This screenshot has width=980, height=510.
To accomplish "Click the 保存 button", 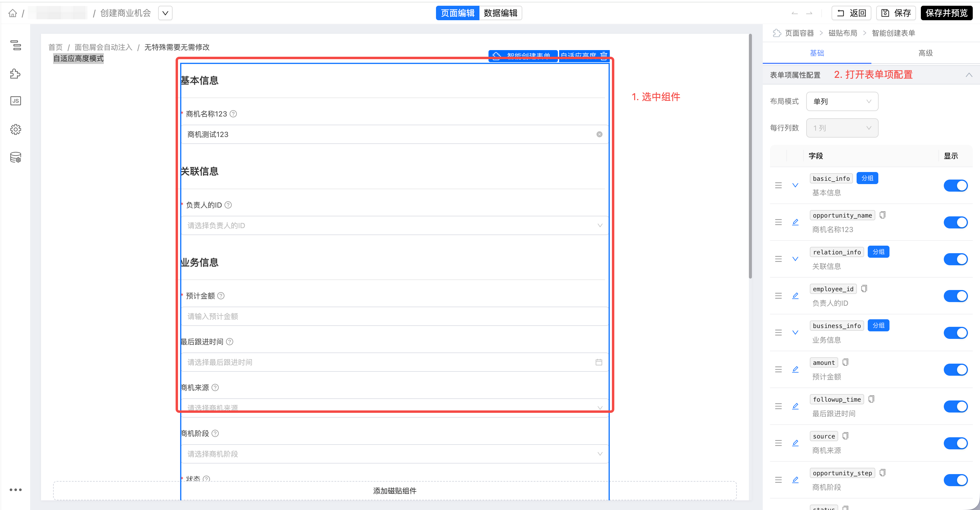I will click(896, 13).
